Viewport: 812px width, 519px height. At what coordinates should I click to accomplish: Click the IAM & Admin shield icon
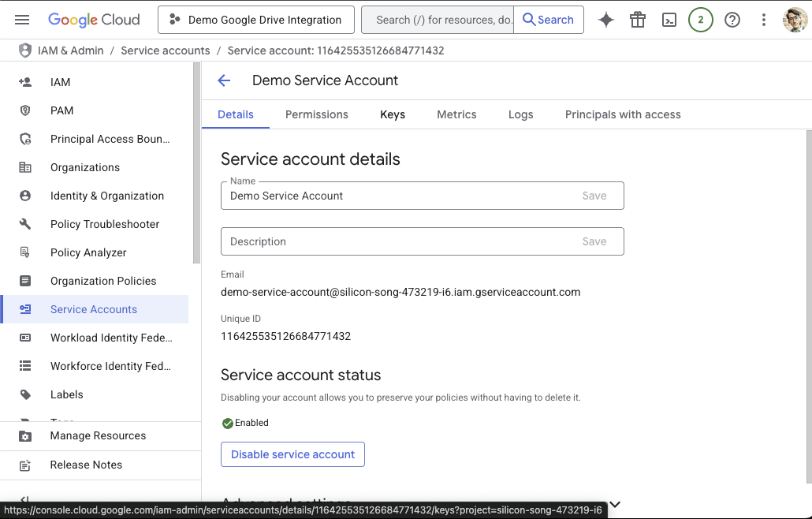(25, 50)
